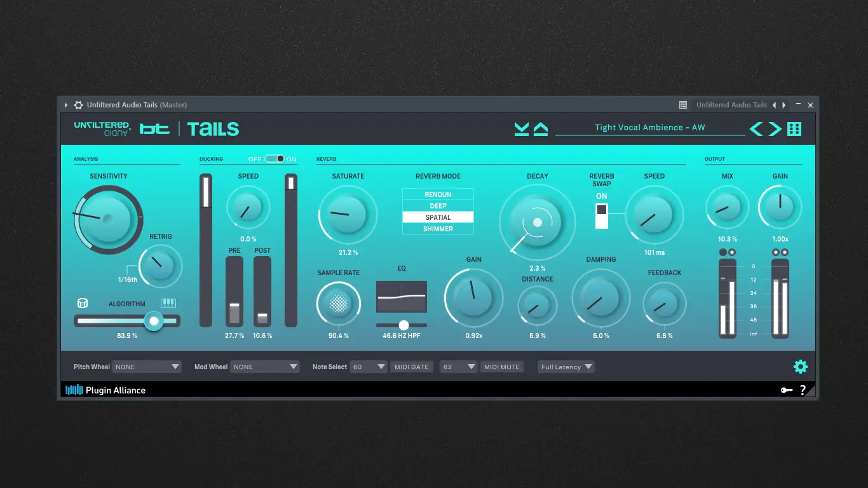
Task: Click the Output Gain knob
Action: [780, 207]
